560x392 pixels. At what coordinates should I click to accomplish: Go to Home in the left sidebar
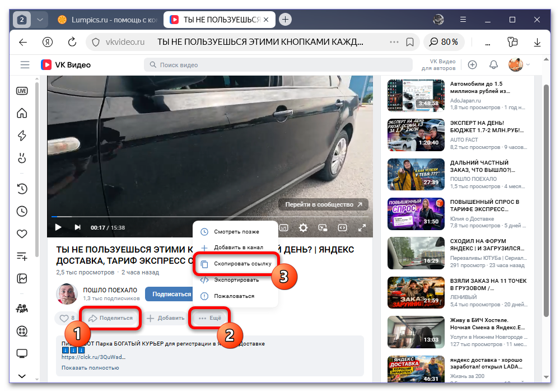click(22, 113)
